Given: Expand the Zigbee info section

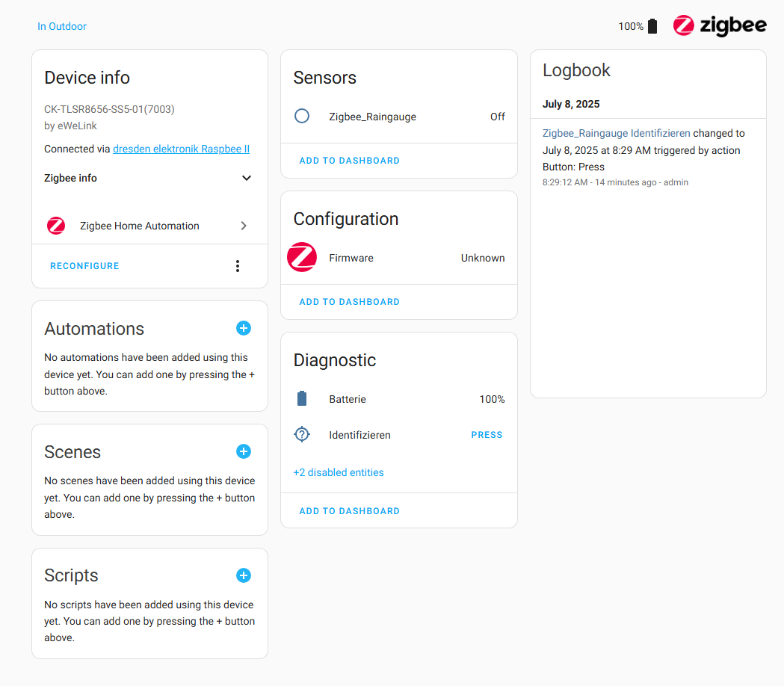Looking at the screenshot, I should click(x=147, y=178).
